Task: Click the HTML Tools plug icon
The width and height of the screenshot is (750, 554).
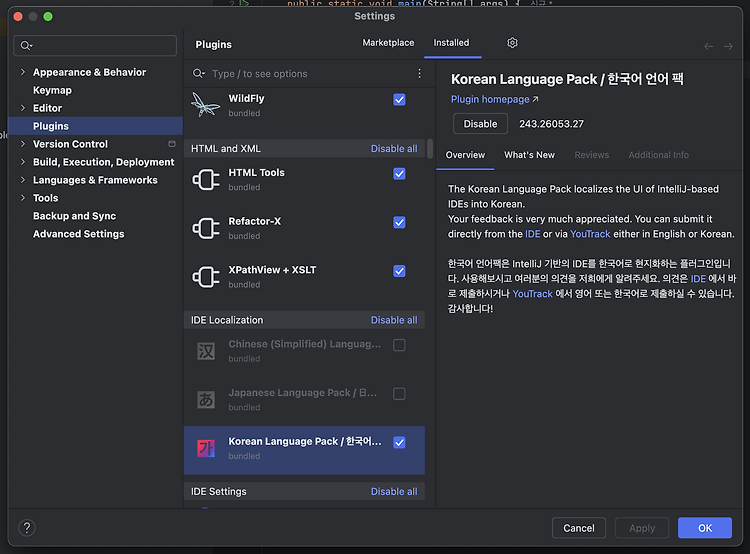Action: click(206, 180)
